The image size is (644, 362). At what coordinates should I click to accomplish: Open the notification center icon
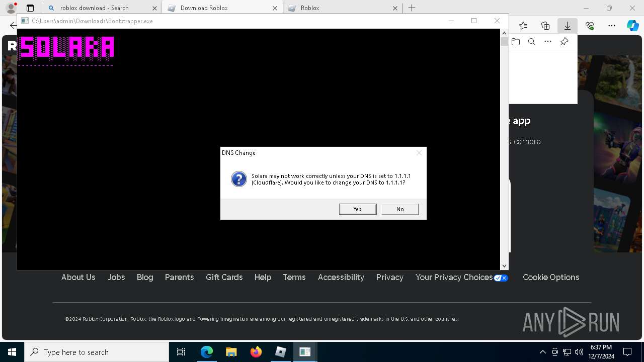[x=627, y=352]
